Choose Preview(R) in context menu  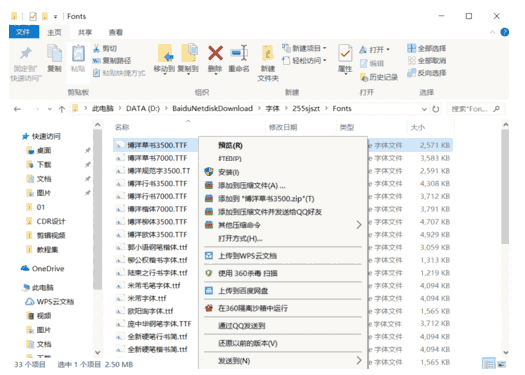230,145
